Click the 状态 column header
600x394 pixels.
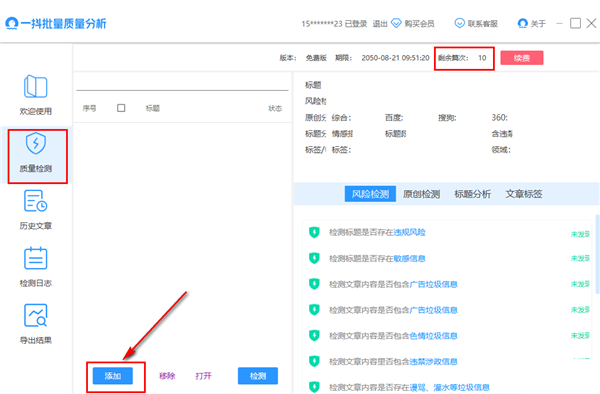pyautogui.click(x=275, y=108)
